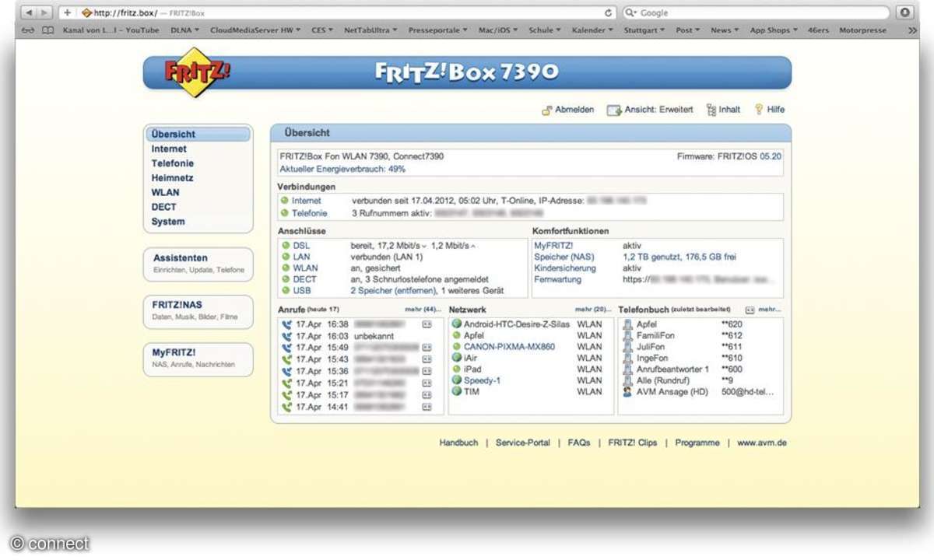
Task: Open the Handbuch footer link
Action: point(458,443)
